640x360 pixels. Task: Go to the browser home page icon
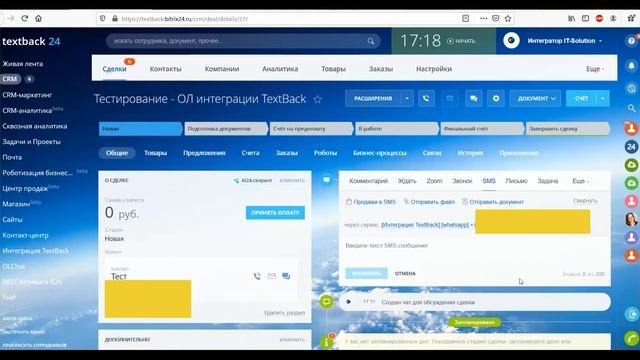tap(38, 18)
